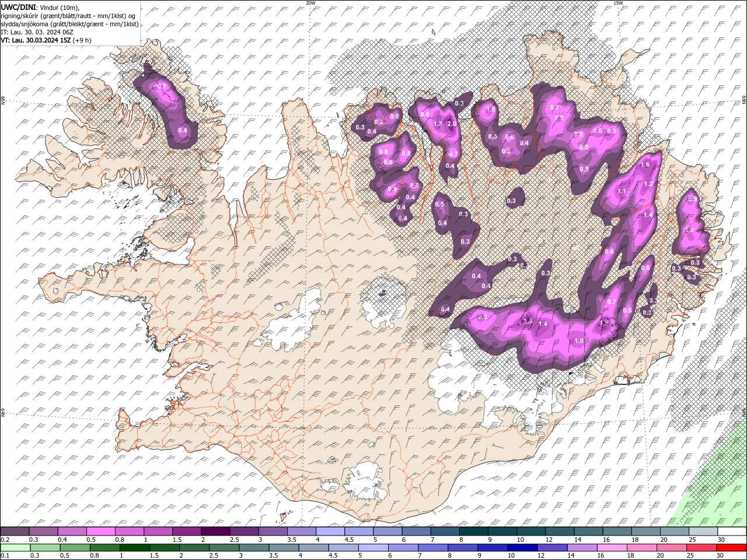Click the white swatch labeled 30 in upper legend row
Viewport: 747px width, 560px height.
(732, 531)
